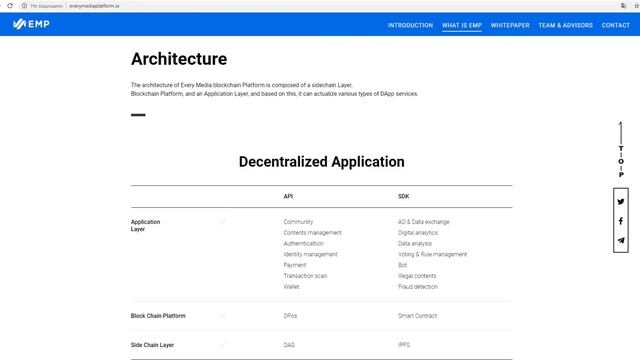Click the Bot entry

point(402,265)
